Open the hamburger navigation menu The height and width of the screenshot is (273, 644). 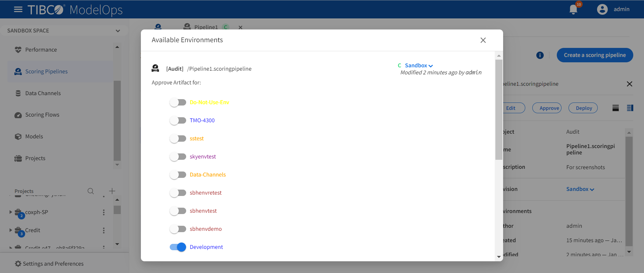[x=18, y=9]
